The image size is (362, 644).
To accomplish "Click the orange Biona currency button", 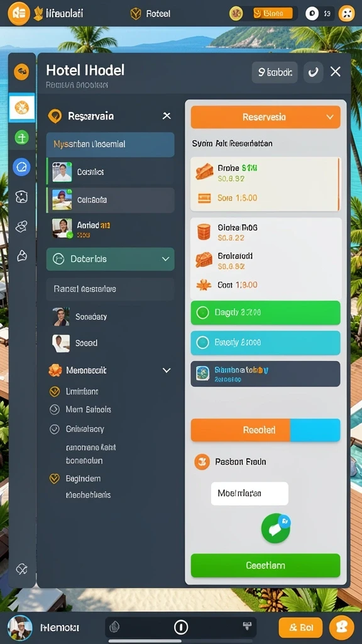I will [x=273, y=14].
